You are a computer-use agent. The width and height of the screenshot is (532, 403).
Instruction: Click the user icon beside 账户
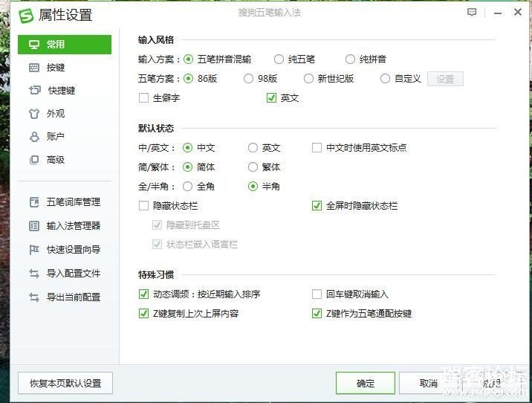coord(34,137)
